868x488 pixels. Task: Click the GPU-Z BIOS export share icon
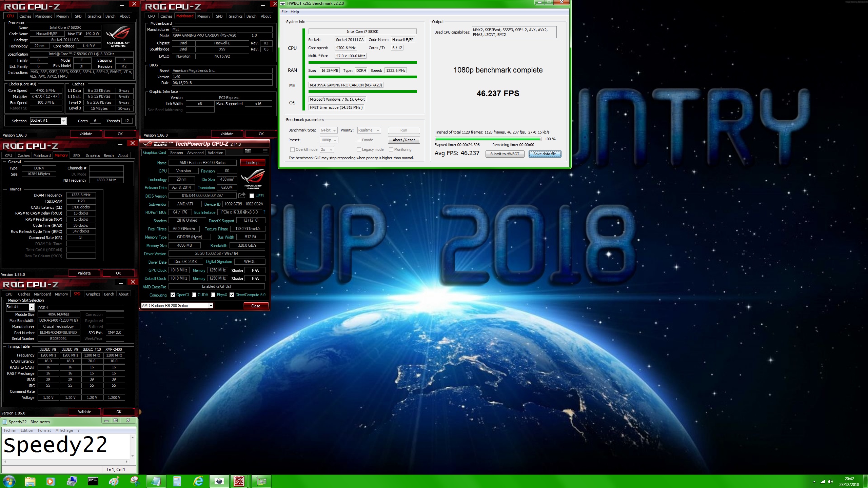click(242, 196)
